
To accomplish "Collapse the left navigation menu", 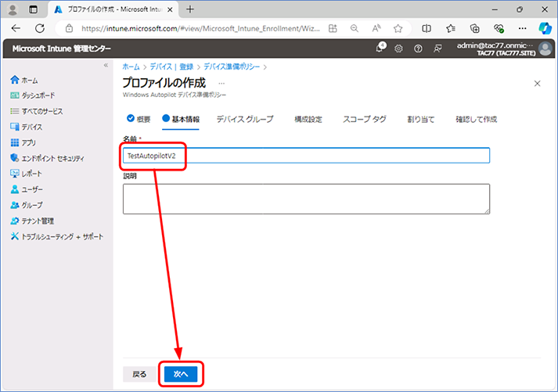I will click(106, 65).
